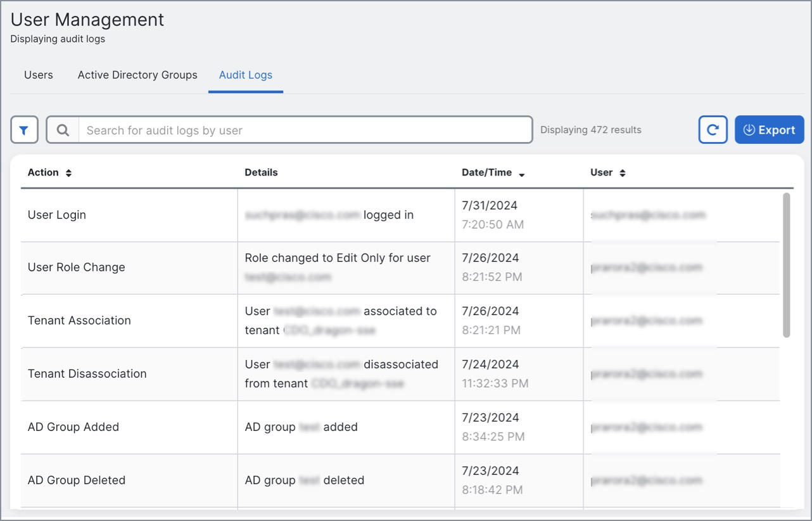The image size is (812, 521).
Task: Export the audit logs
Action: 769,130
